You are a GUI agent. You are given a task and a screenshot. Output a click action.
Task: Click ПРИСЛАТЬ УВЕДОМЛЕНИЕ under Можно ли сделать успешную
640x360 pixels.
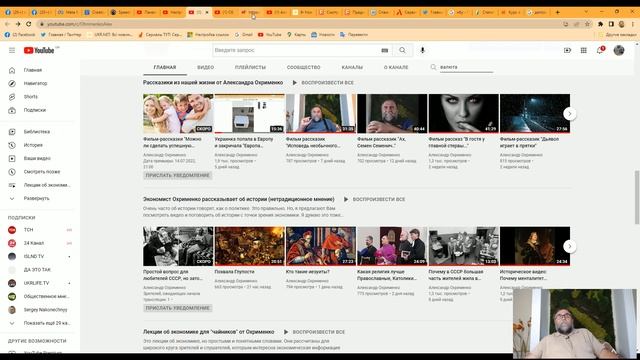point(178,176)
